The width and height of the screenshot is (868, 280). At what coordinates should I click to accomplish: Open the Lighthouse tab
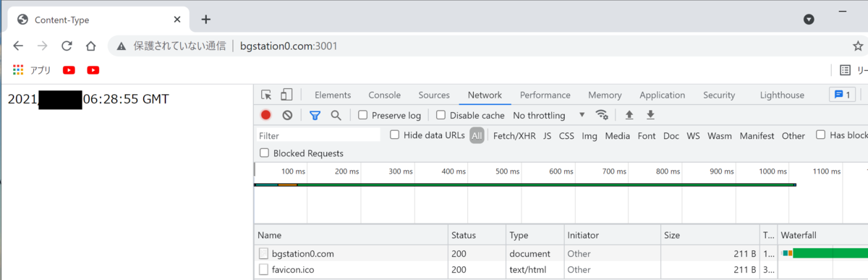782,95
